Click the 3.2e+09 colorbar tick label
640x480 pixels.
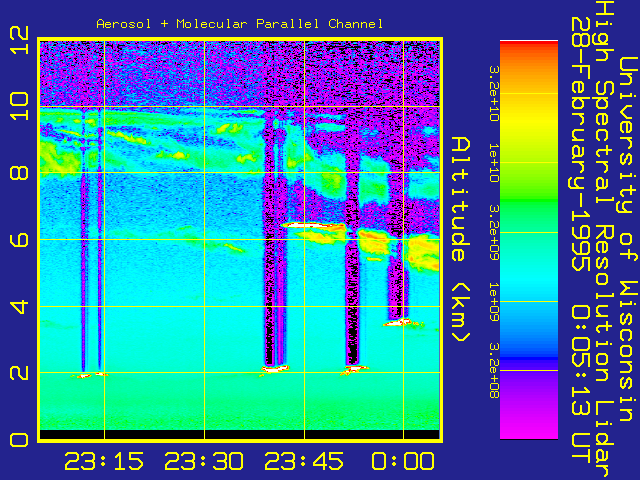coord(493,233)
